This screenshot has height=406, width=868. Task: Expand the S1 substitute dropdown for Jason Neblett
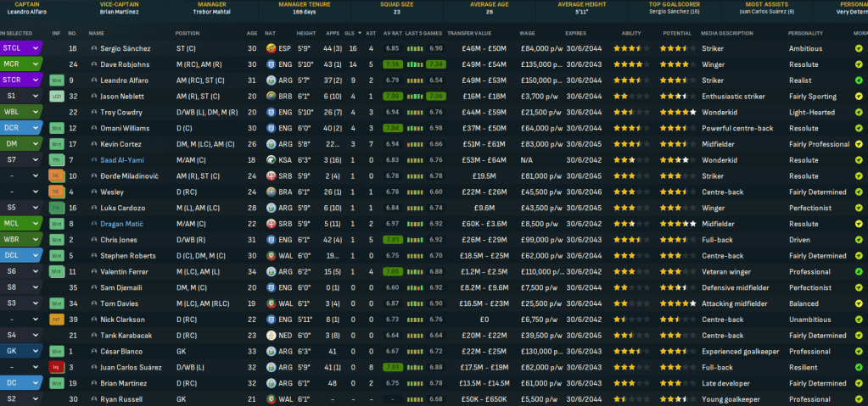(36, 97)
